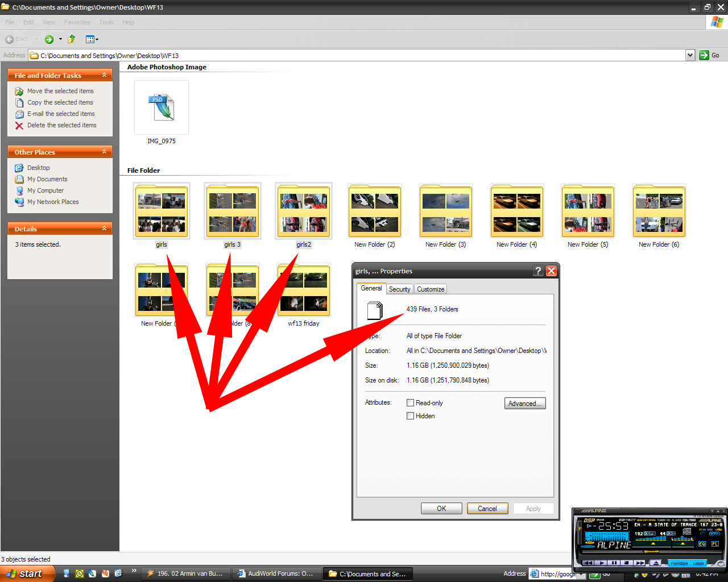Toggle random playback in Alpine player
This screenshot has width=728, height=582.
679,563
